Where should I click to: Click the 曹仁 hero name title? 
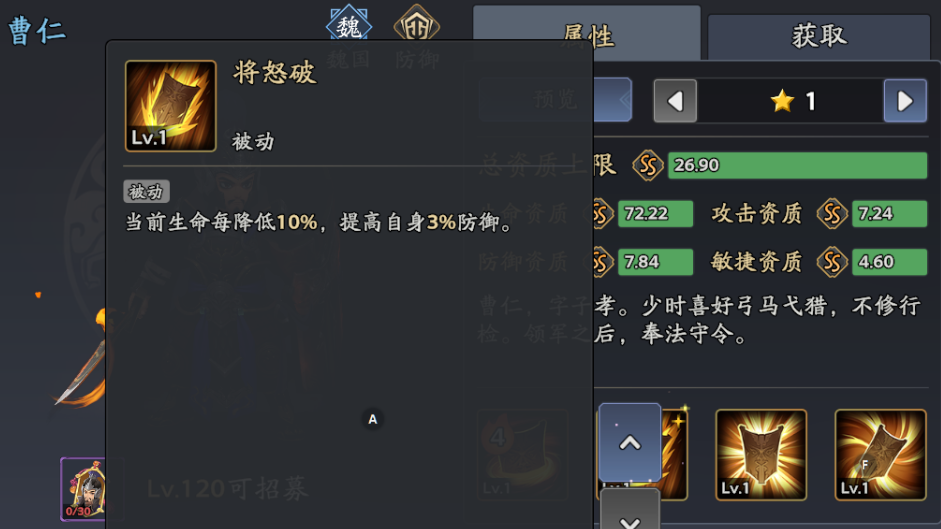37,30
